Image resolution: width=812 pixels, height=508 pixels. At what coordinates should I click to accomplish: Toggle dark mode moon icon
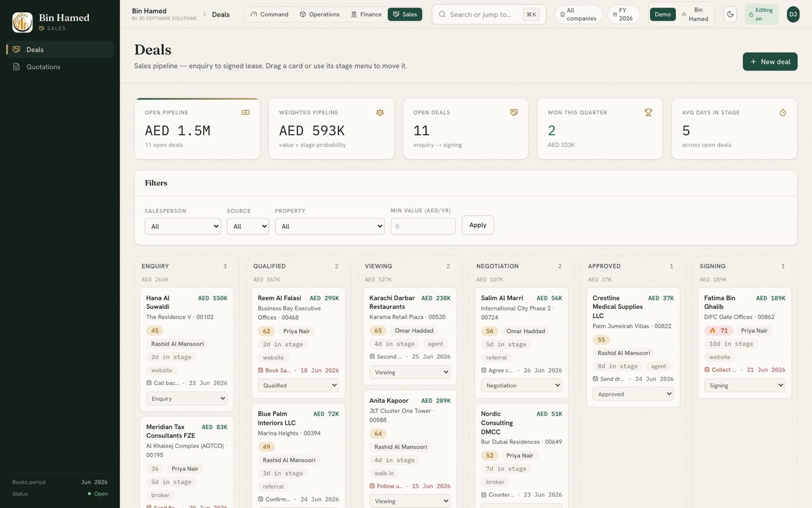click(730, 15)
